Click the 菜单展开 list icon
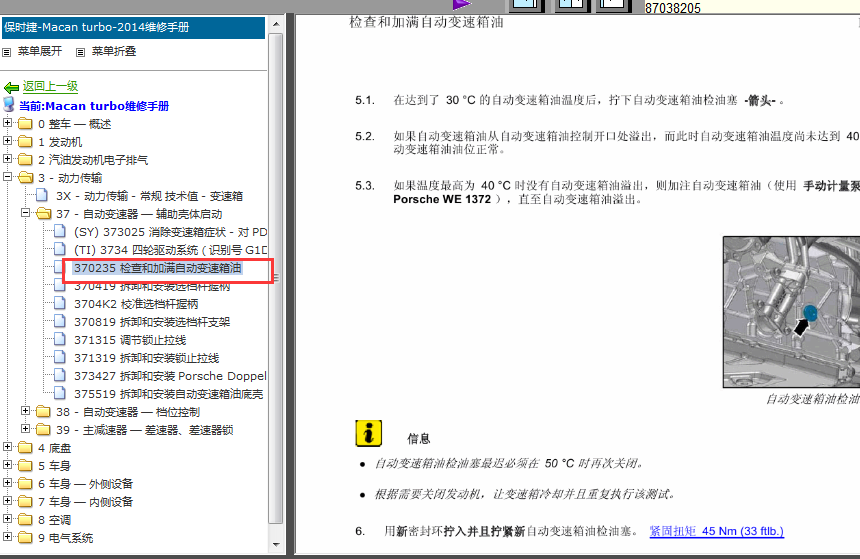The width and height of the screenshot is (860, 559). (7, 52)
